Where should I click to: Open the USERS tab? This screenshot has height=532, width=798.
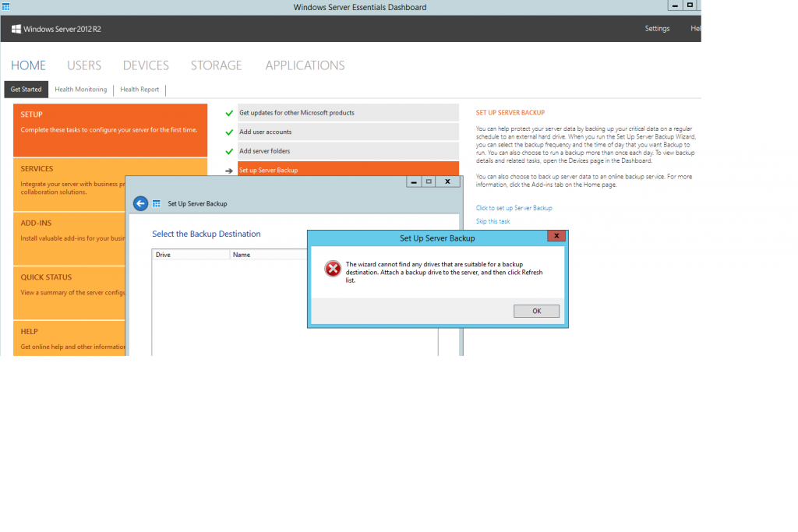pyautogui.click(x=84, y=65)
